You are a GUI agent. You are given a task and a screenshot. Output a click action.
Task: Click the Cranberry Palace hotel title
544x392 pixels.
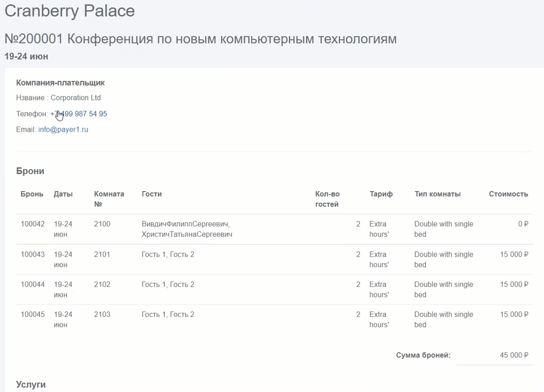pyautogui.click(x=70, y=11)
